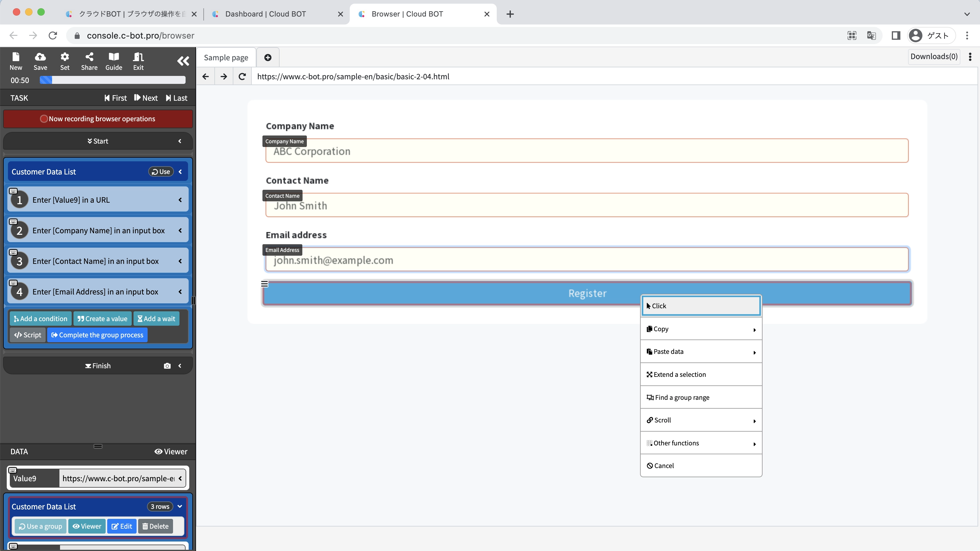Click the Exit door icon
This screenshot has width=980, height=551.
coord(138,61)
